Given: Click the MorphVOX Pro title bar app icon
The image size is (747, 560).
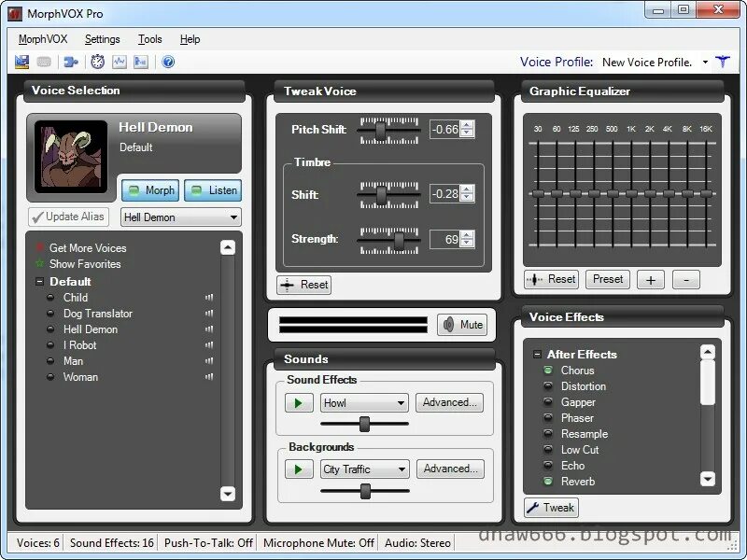Looking at the screenshot, I should tap(15, 14).
